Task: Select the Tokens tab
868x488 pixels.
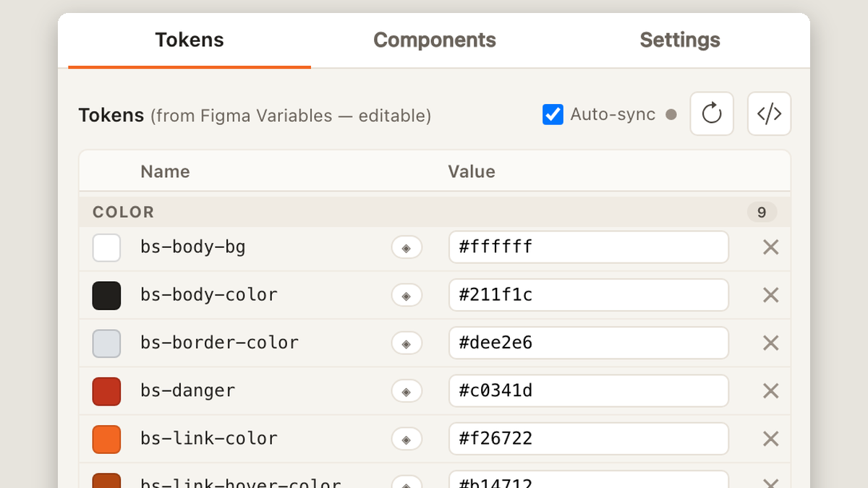Action: point(190,40)
